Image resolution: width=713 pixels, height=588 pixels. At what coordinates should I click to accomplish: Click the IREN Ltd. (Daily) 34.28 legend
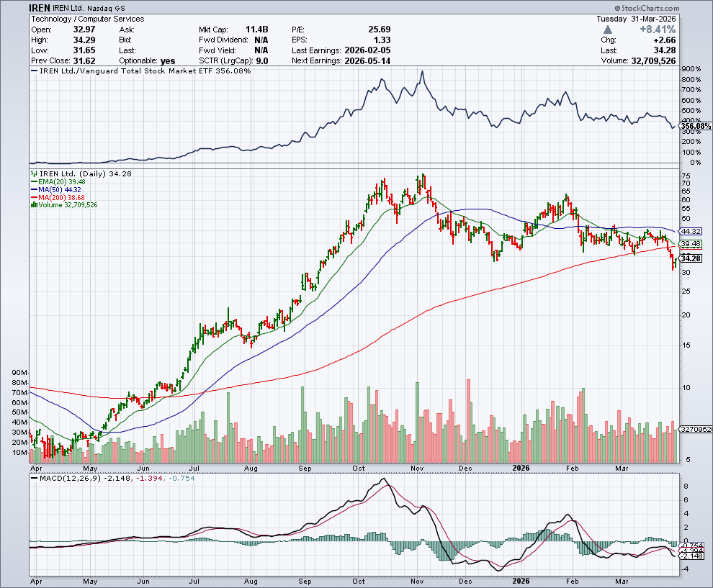(x=81, y=173)
